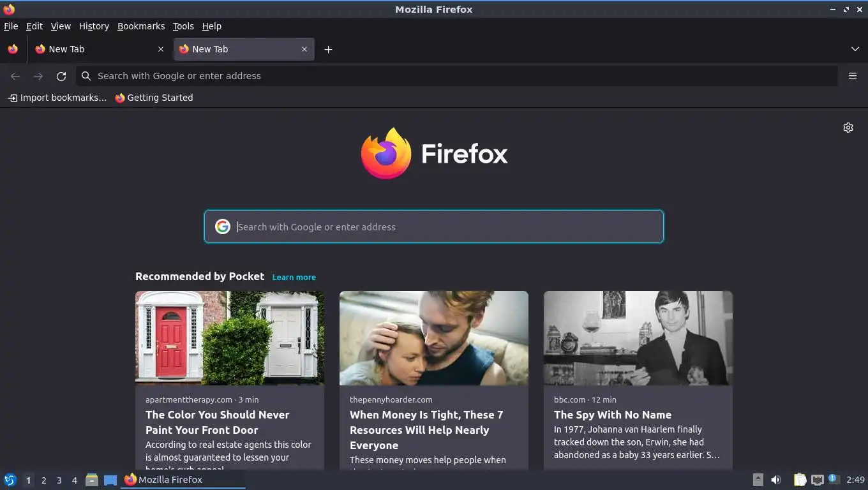The width and height of the screenshot is (868, 490).
Task: Open When Money Is Tight article headline
Action: (426, 430)
